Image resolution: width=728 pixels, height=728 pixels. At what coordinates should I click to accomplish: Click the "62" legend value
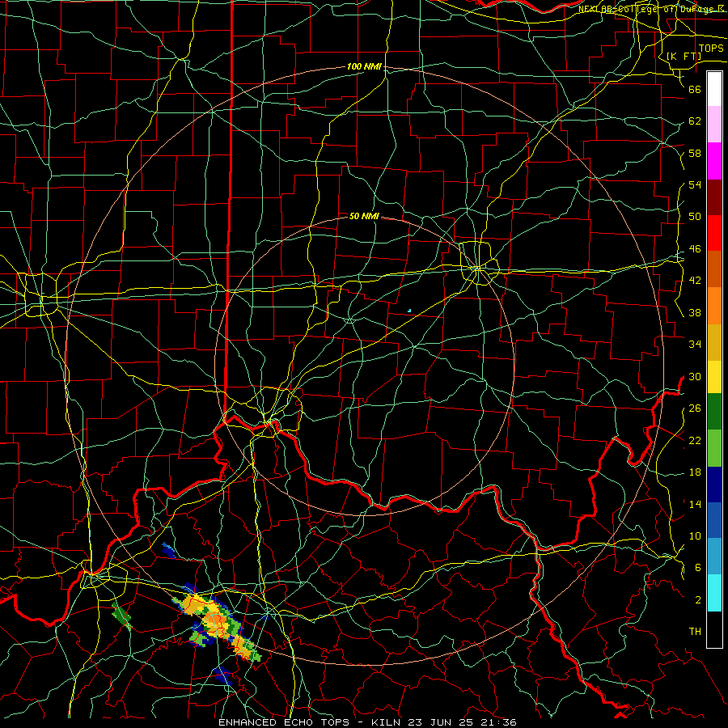pos(695,121)
